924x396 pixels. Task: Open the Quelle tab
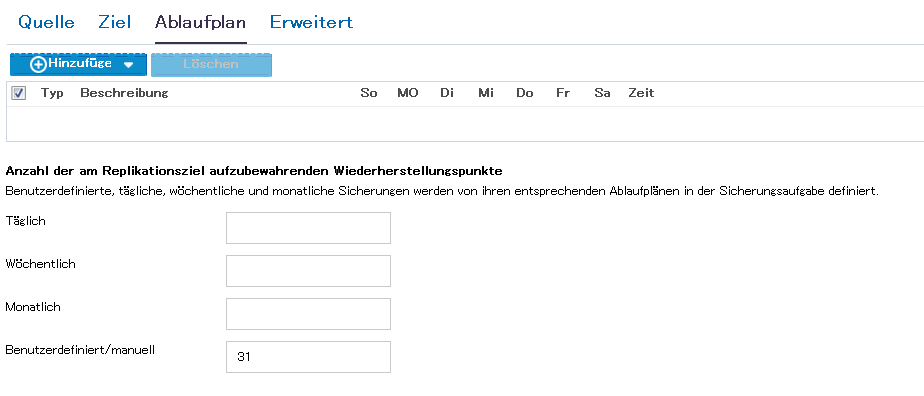click(47, 22)
